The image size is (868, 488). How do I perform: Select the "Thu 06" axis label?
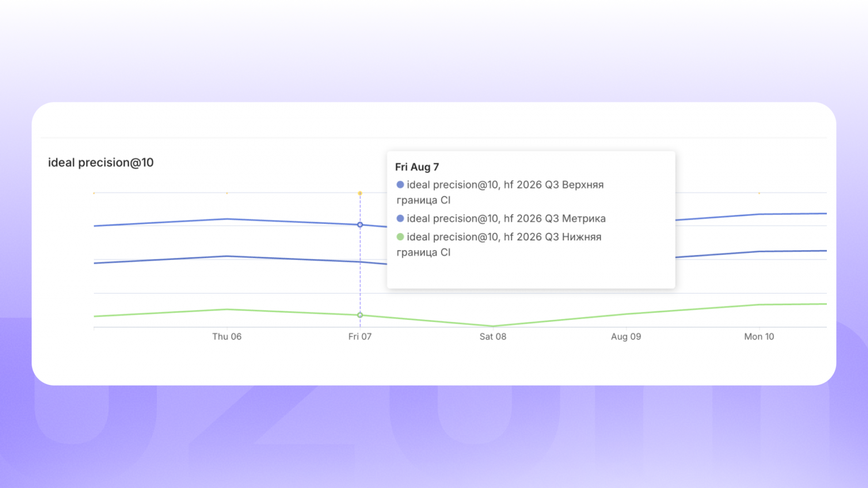(227, 337)
